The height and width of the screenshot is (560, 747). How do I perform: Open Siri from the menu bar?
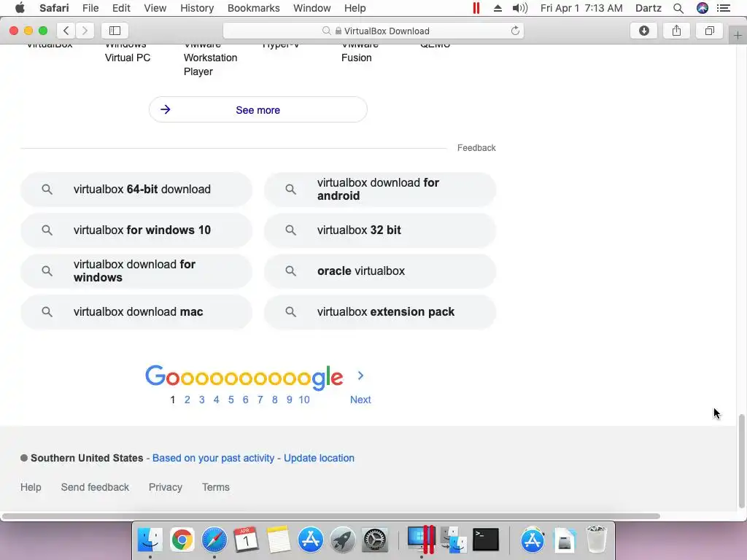(703, 8)
